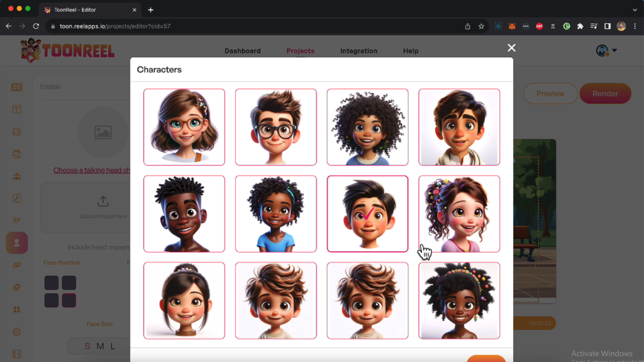Viewport: 644px width, 362px height.
Task: Set face size to S
Action: tap(87, 346)
